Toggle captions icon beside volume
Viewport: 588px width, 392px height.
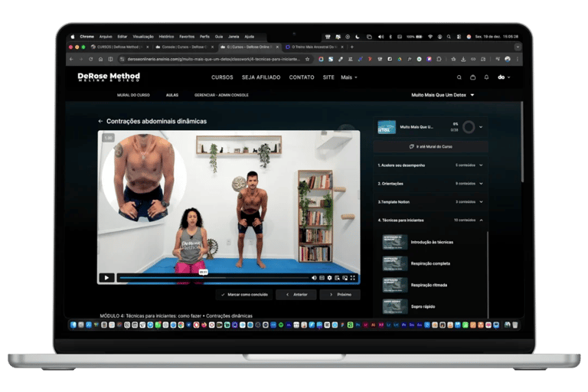322,278
